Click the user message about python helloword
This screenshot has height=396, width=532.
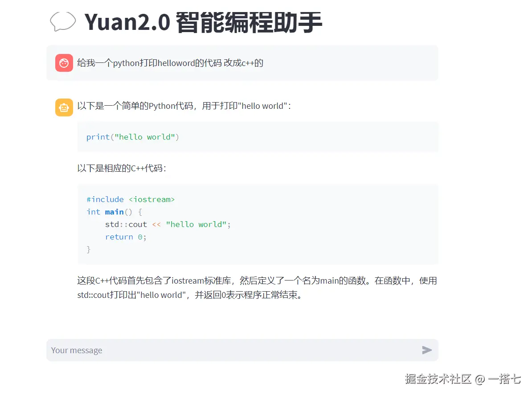point(170,63)
